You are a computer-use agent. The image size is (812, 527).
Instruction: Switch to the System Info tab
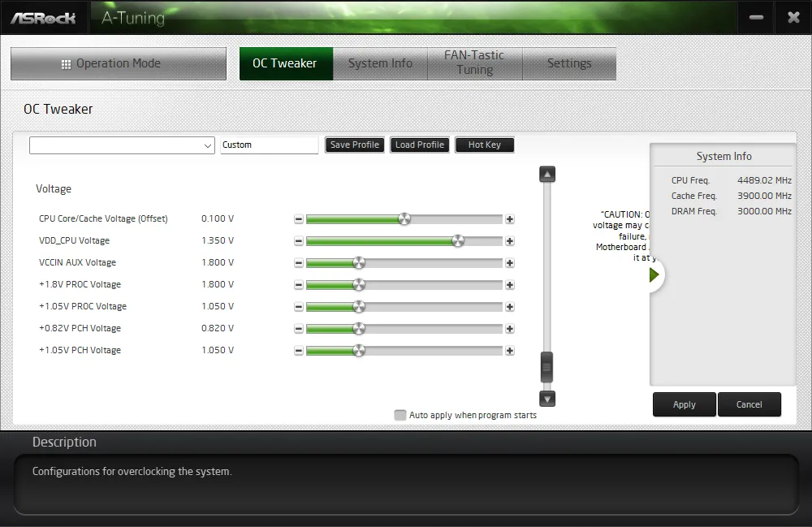point(380,63)
